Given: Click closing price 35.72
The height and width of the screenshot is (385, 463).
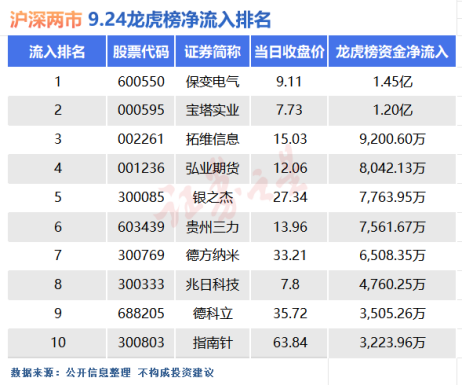Looking at the screenshot, I should tap(290, 313).
